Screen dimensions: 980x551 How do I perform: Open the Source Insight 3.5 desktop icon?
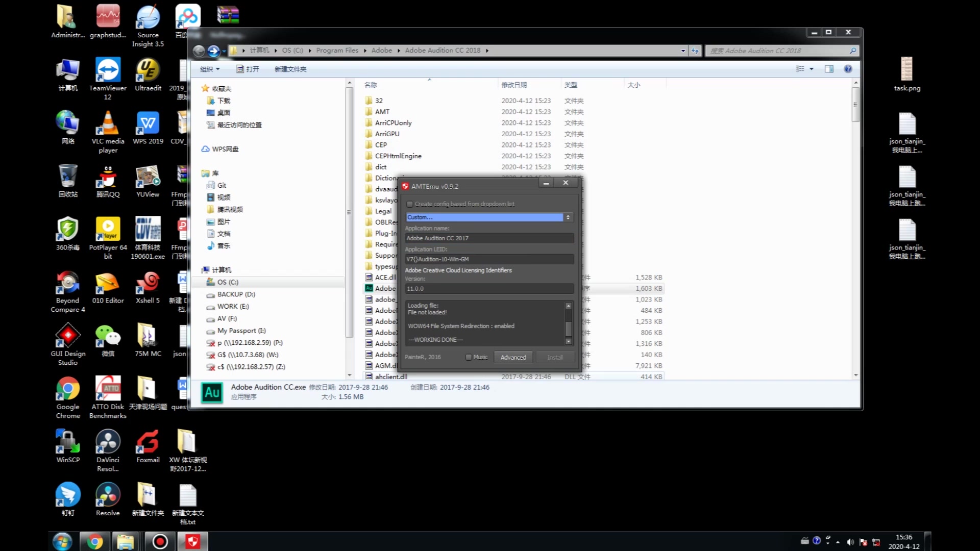point(148,26)
